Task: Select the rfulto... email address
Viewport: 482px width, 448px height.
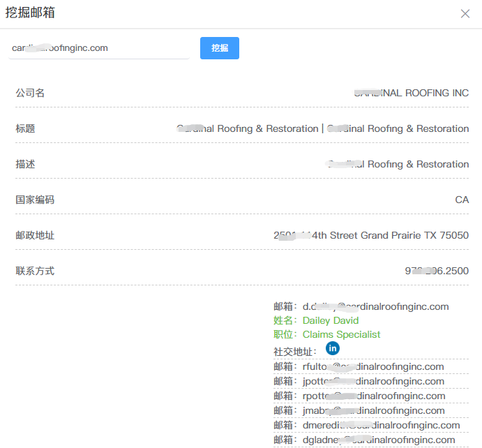Action: tap(373, 366)
